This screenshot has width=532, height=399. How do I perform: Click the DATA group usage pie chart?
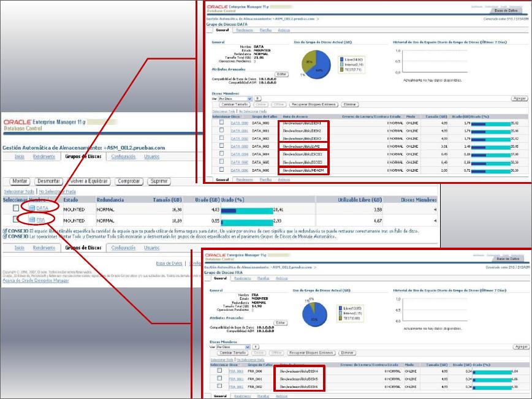click(x=316, y=64)
